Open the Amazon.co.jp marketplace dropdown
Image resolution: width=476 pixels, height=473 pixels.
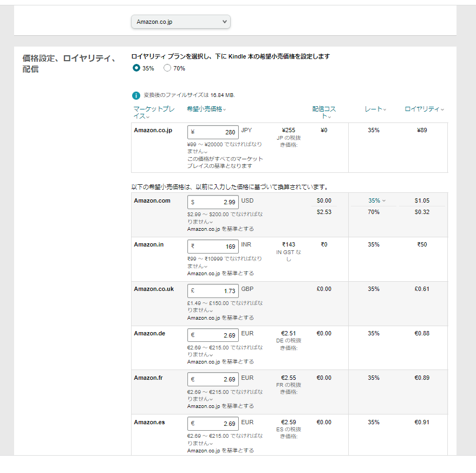pos(181,22)
